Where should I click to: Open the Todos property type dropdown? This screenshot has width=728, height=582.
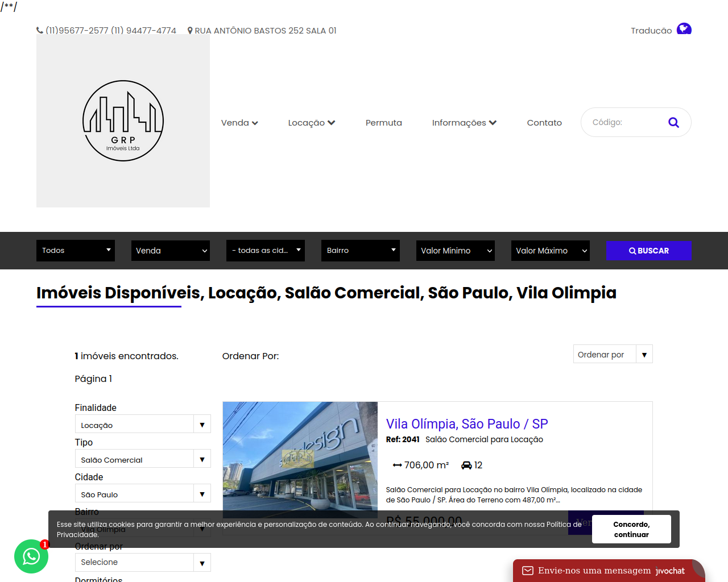click(76, 251)
